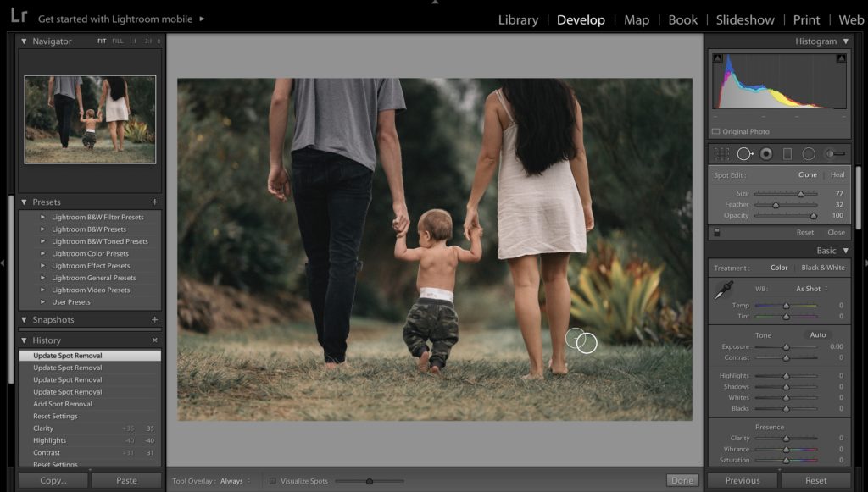The height and width of the screenshot is (492, 868).
Task: Set treatment to Color
Action: coord(779,268)
